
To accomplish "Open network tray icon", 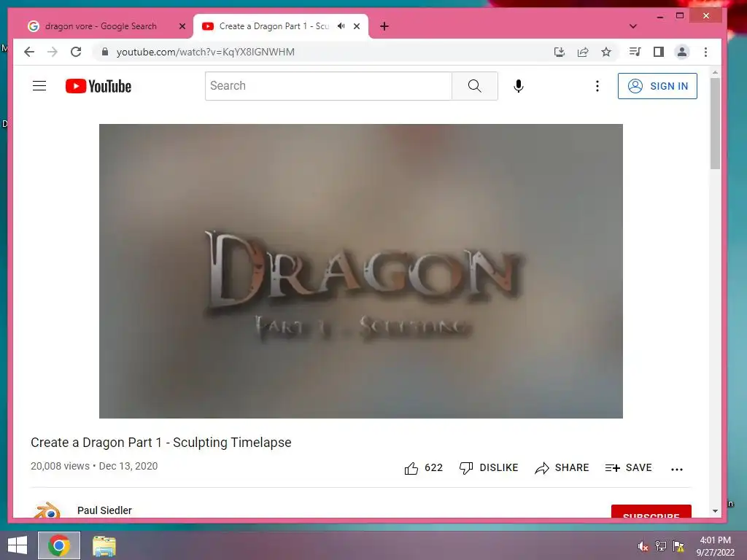I will pyautogui.click(x=660, y=546).
